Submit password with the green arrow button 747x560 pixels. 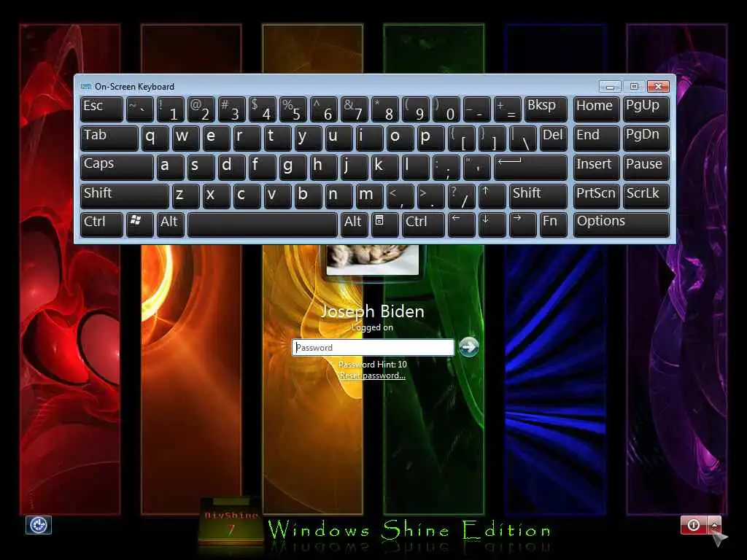469,347
